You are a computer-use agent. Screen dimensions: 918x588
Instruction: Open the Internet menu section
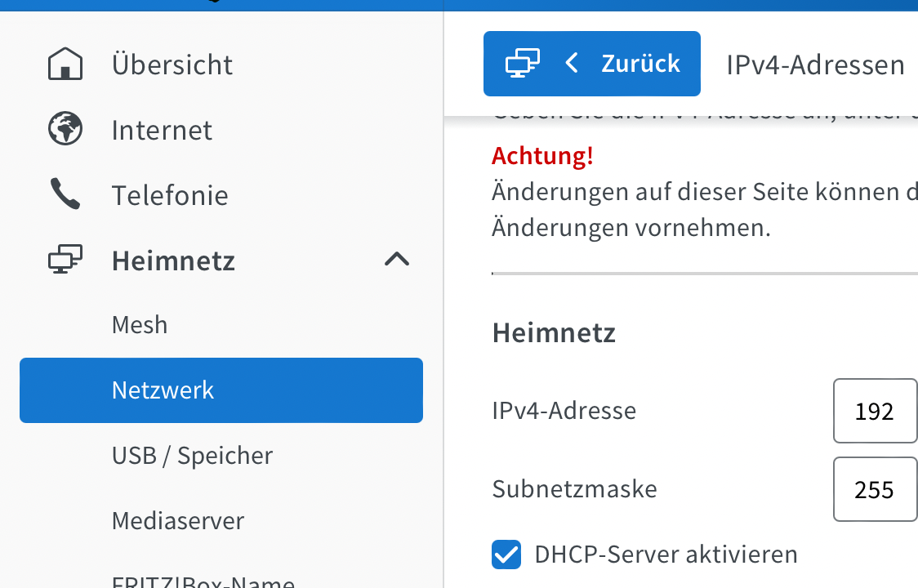coord(162,130)
